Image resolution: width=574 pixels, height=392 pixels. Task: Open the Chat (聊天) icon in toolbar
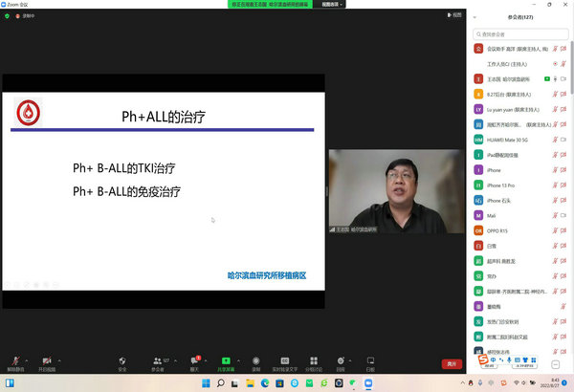(x=194, y=360)
